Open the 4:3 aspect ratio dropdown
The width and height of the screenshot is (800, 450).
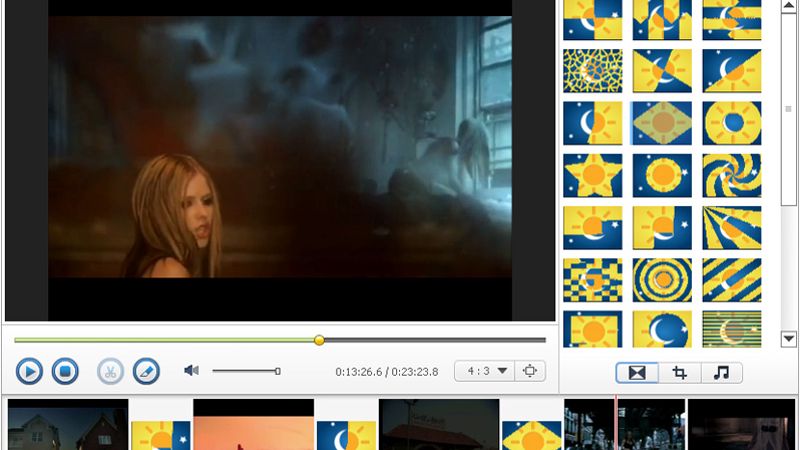point(484,371)
